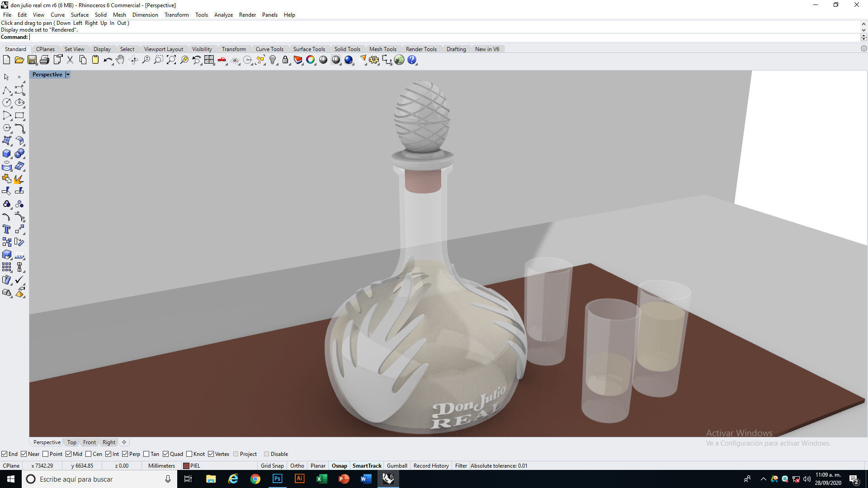Open Photoshop from the taskbar
Screen dimensions: 868x488
pyautogui.click(x=277, y=479)
